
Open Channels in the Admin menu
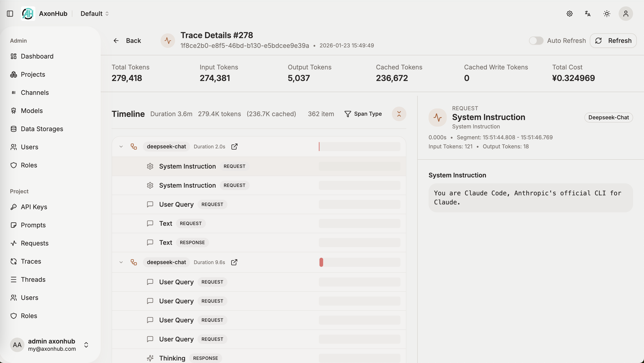[35, 93]
